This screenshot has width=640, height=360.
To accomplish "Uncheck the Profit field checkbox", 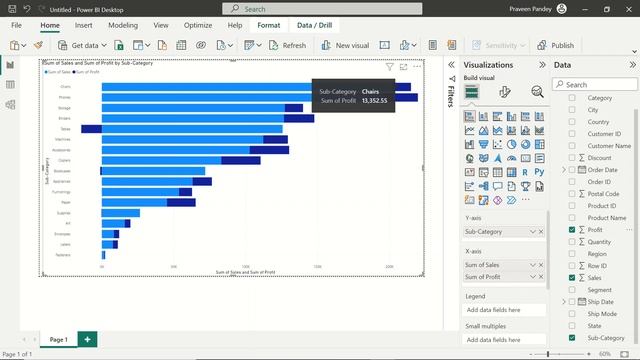I will click(572, 230).
